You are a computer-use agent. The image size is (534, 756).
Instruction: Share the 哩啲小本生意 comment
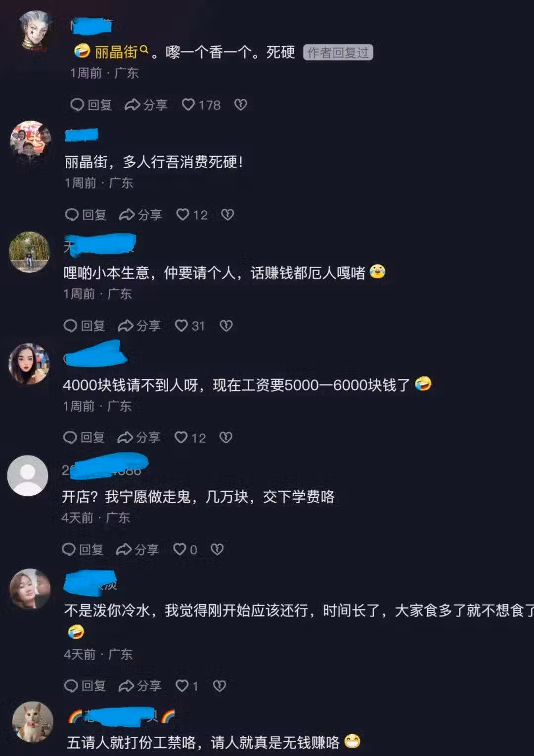point(139,326)
